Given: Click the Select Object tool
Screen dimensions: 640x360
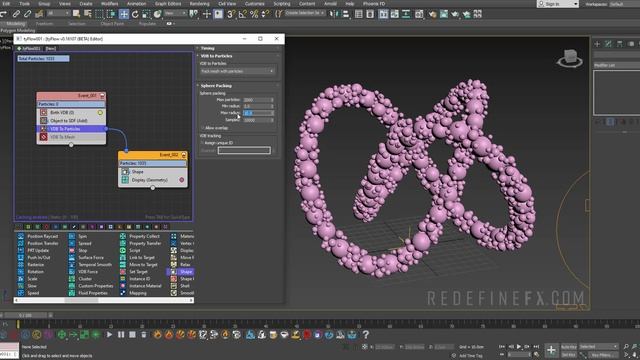Looking at the screenshot, I should click(76, 14).
